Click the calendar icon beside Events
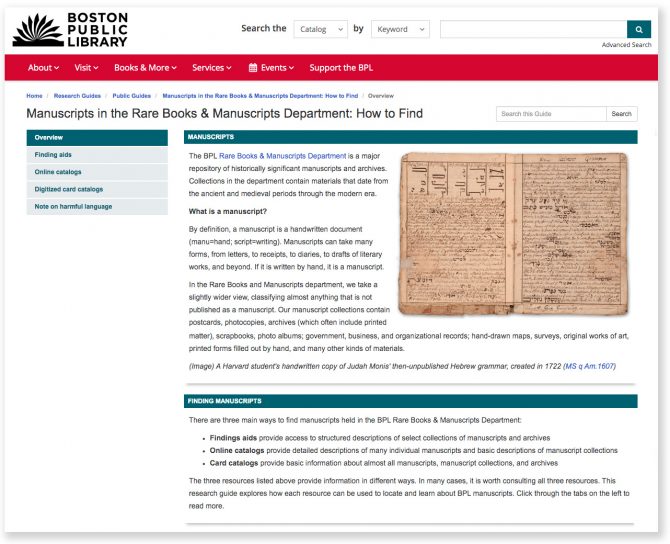670x544 pixels. click(x=253, y=68)
